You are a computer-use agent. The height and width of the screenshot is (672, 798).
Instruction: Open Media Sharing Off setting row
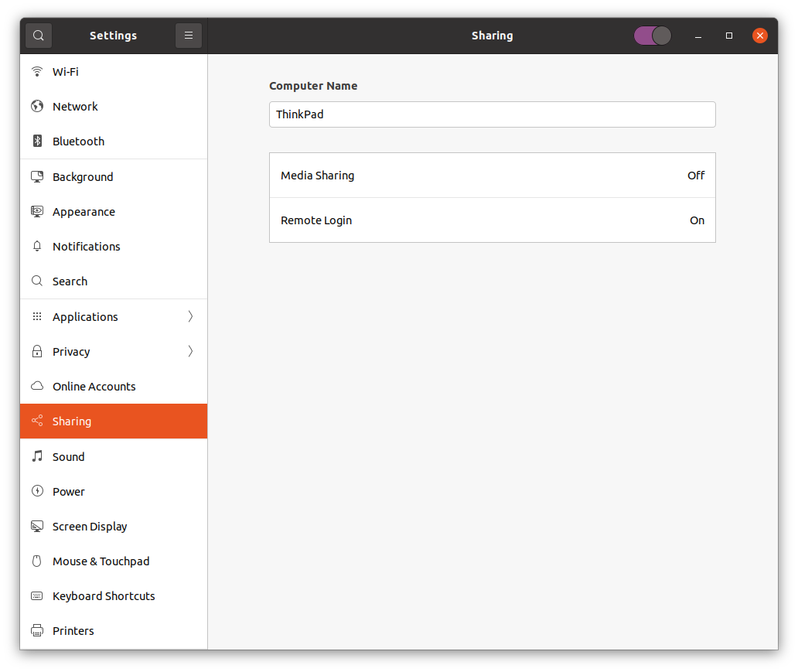tap(492, 176)
